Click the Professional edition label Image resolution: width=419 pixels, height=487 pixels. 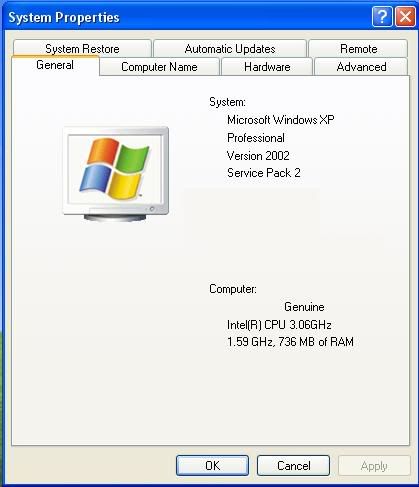click(x=256, y=138)
